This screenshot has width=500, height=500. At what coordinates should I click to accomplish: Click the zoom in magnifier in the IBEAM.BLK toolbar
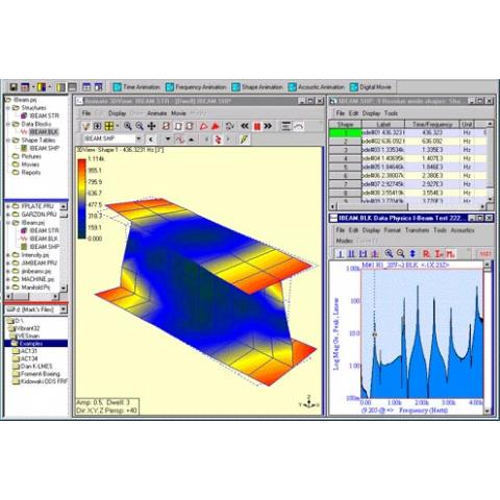point(389,254)
